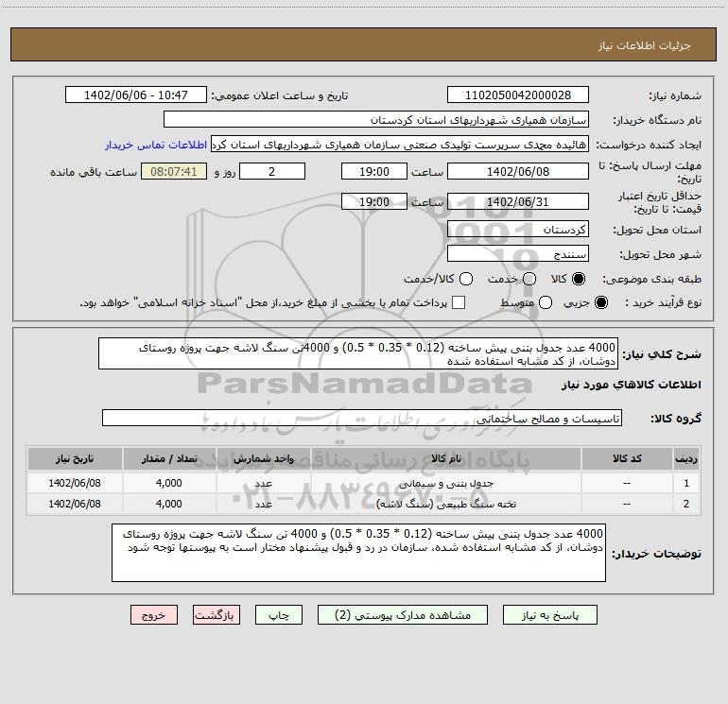Select the کالا radio button
The width and height of the screenshot is (728, 704).
pyautogui.click(x=579, y=279)
